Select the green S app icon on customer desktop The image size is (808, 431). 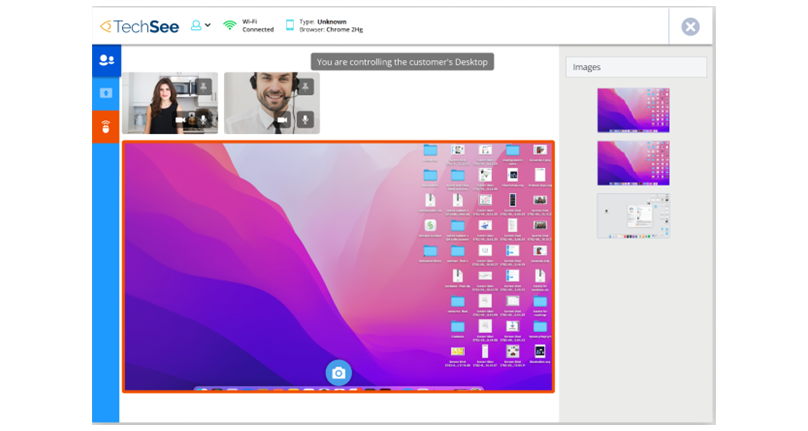point(430,225)
